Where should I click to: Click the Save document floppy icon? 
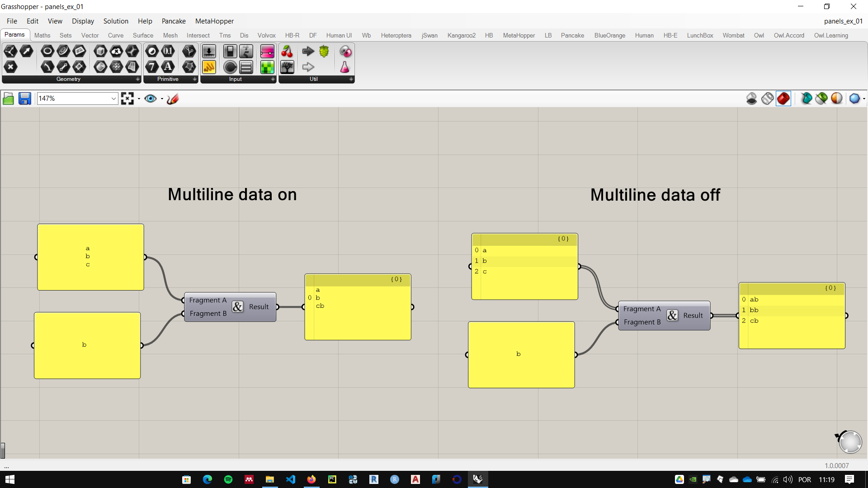click(24, 99)
